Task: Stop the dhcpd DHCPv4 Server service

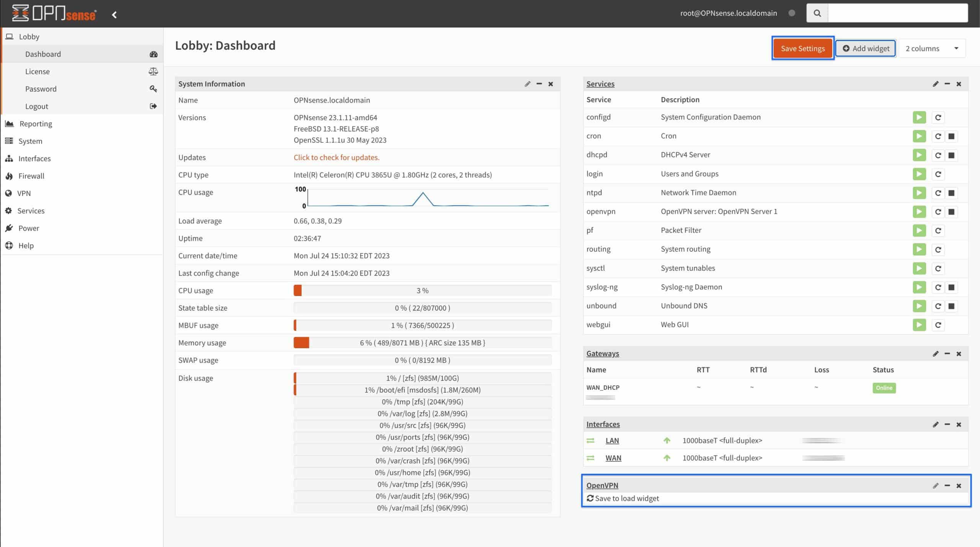Action: tap(951, 155)
